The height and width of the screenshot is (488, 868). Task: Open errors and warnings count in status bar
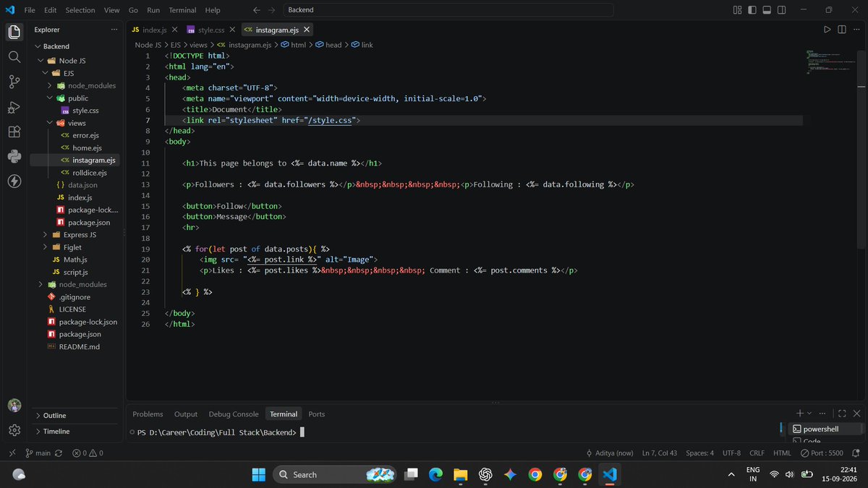(88, 453)
